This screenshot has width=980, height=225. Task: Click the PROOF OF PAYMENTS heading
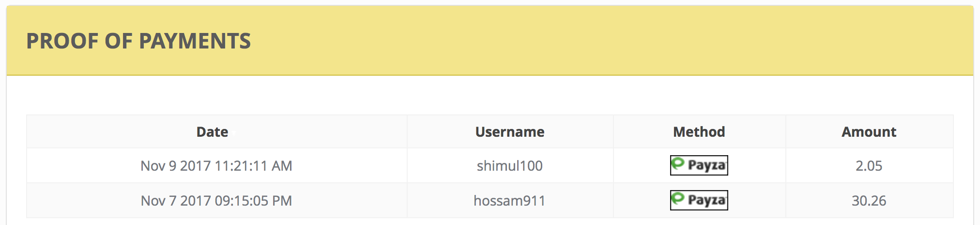click(138, 41)
